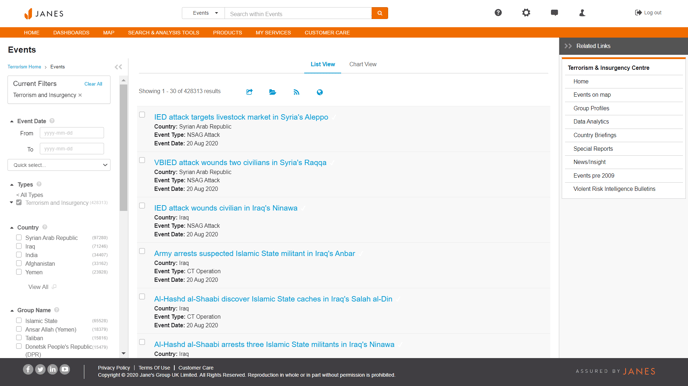
Task: Open the Quick select date dropdown
Action: pos(59,165)
